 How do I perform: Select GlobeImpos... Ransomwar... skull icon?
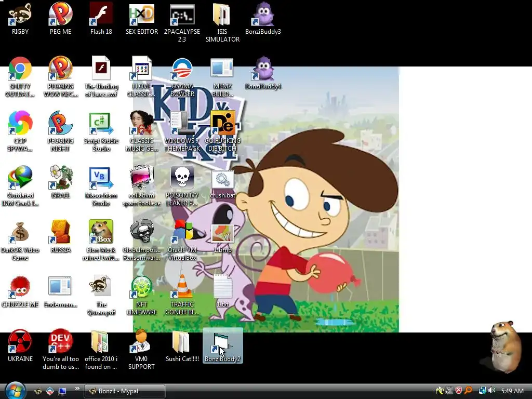click(141, 241)
